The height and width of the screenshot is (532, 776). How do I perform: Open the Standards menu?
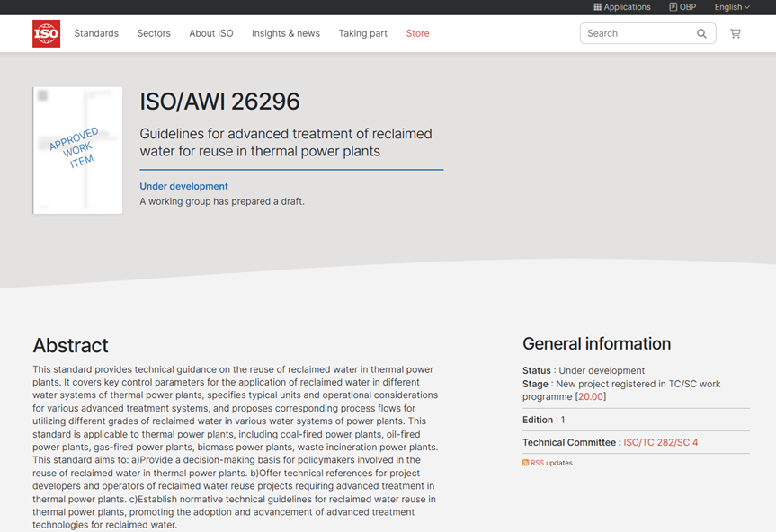coord(96,33)
